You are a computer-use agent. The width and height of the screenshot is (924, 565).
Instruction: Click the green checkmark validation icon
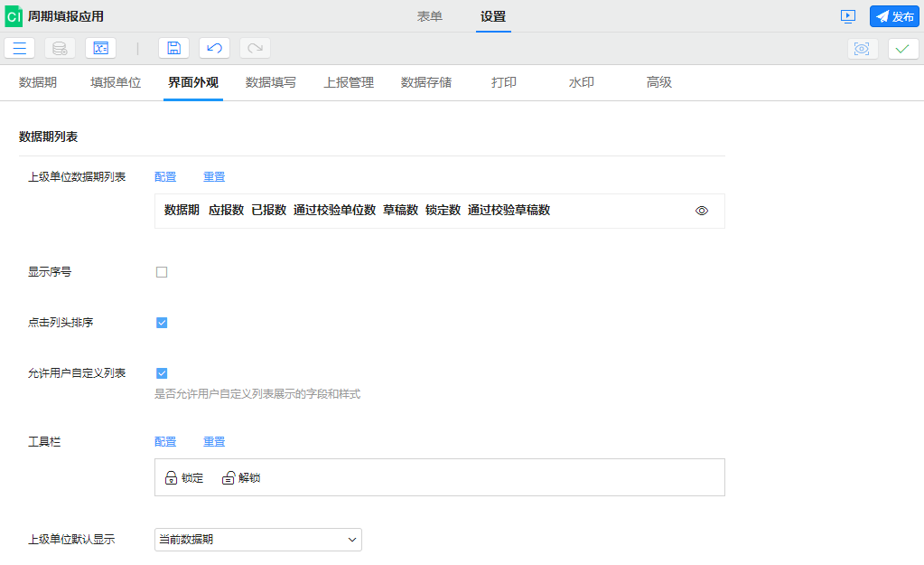[x=901, y=48]
